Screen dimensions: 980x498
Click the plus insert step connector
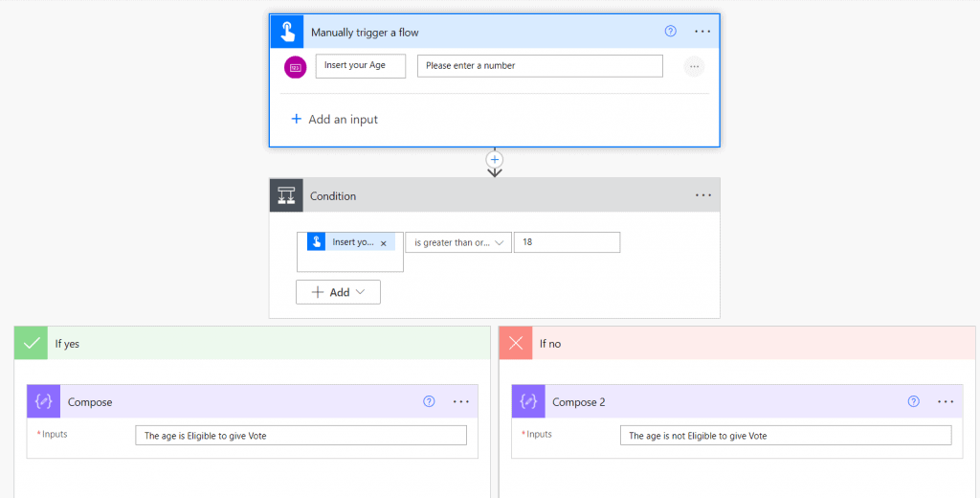(x=495, y=160)
